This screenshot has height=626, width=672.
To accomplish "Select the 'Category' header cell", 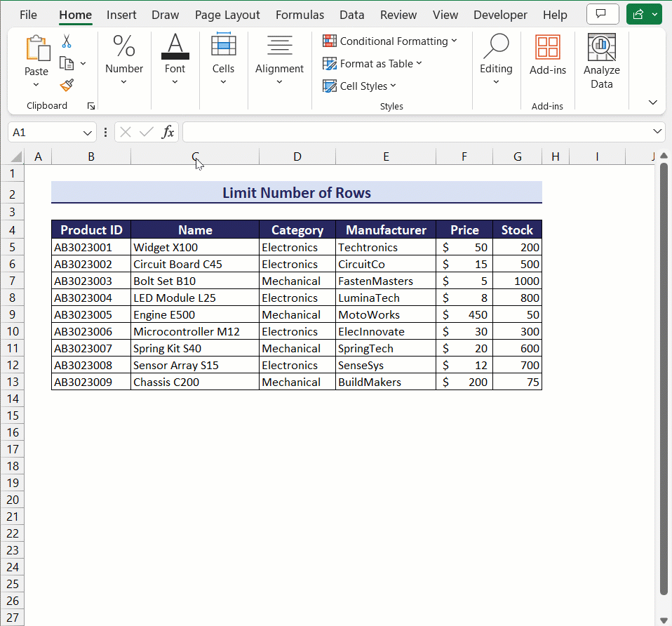I will tap(297, 229).
